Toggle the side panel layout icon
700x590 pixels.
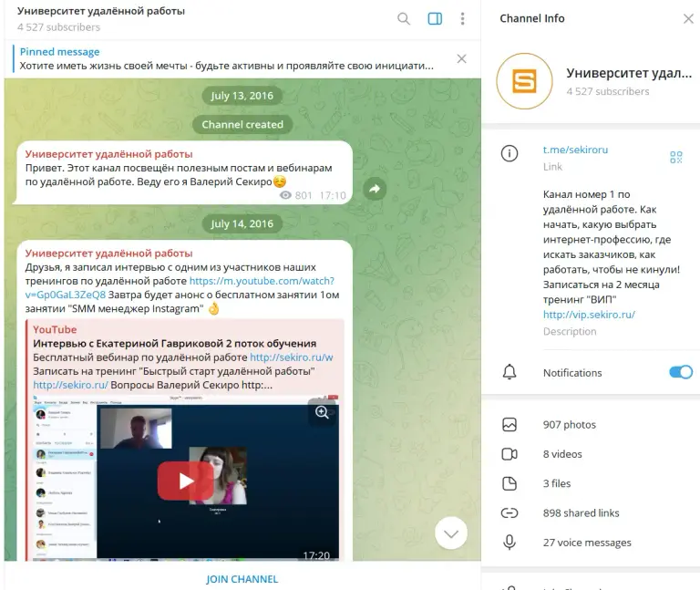tap(435, 19)
